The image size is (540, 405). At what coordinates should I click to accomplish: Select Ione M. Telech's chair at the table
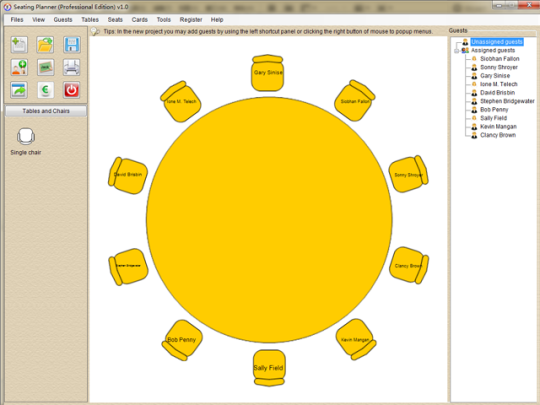181,102
